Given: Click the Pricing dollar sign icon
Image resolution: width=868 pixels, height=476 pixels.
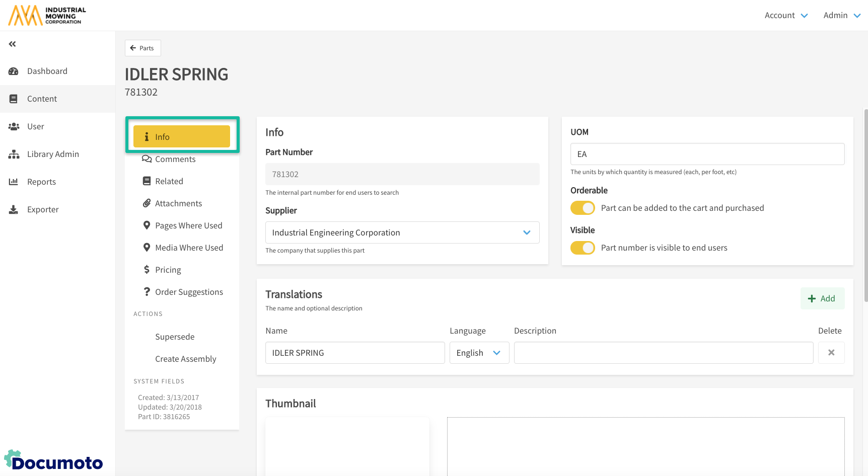Looking at the screenshot, I should (x=147, y=270).
